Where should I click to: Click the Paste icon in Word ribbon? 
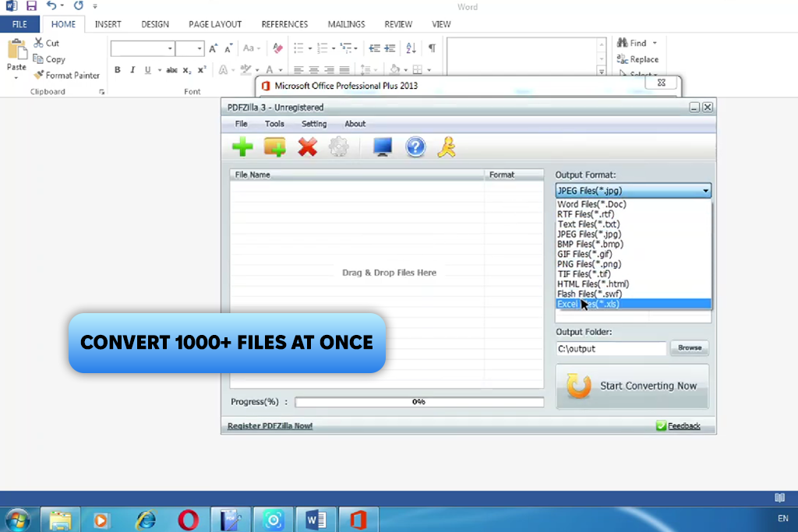16,51
